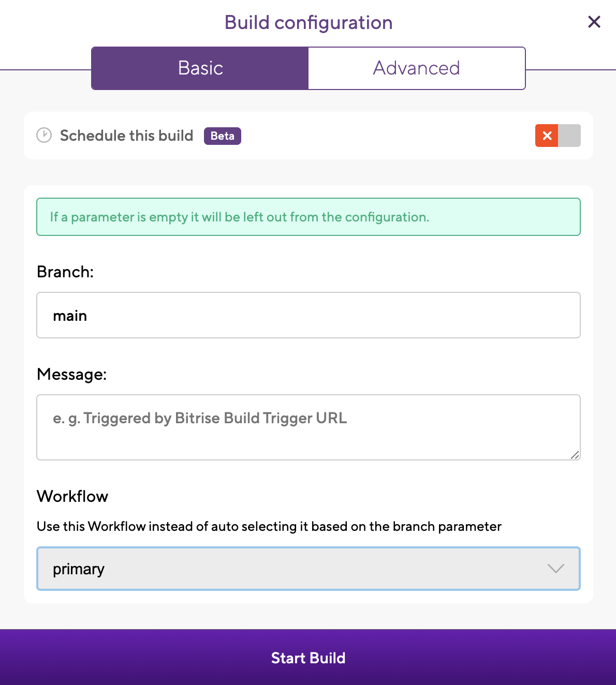The image size is (616, 685).
Task: Grab the Message textarea resize handle
Action: [575, 455]
